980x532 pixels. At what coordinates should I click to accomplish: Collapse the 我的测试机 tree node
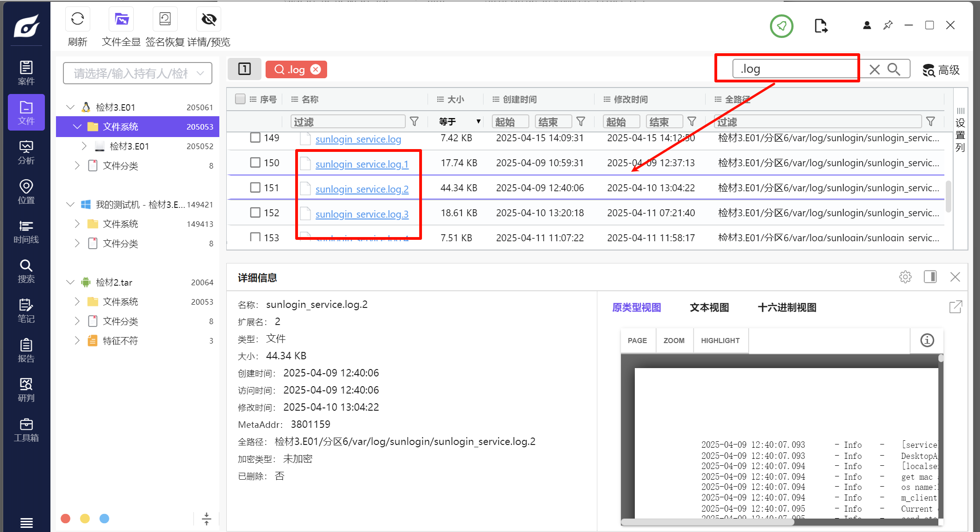[x=70, y=205]
